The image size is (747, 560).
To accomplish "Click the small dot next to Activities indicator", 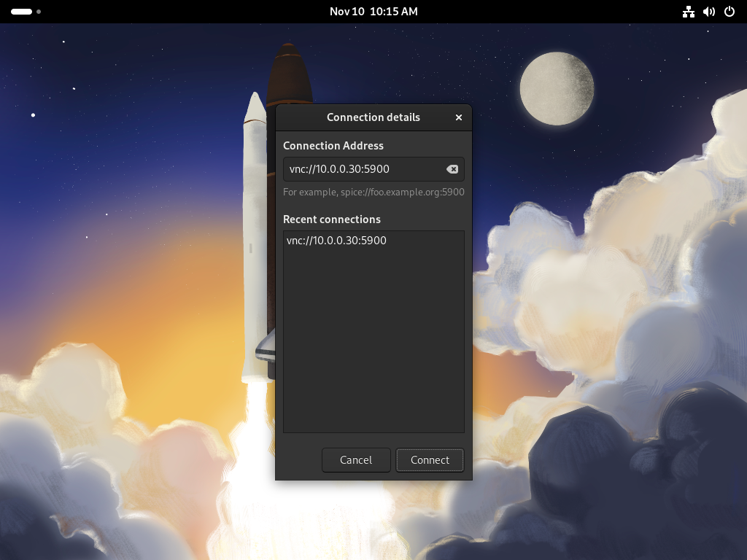I will 38,12.
